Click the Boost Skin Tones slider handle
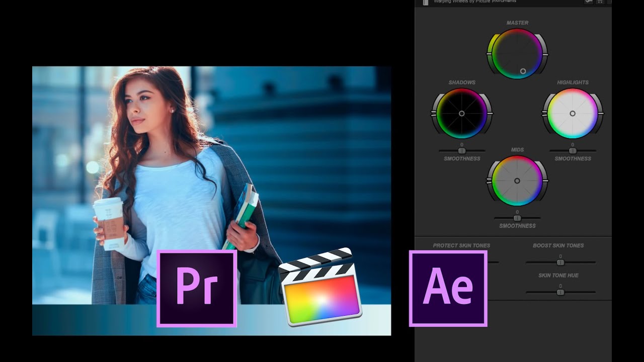The width and height of the screenshot is (644, 362). [560, 262]
